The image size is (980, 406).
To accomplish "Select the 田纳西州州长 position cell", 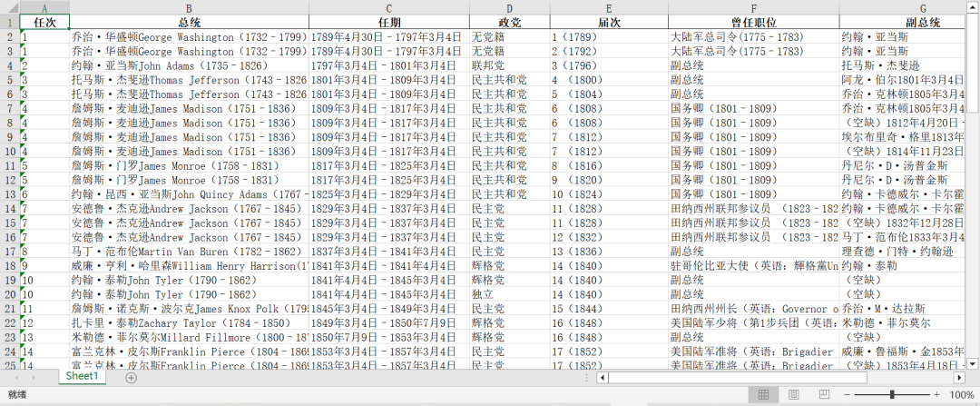I will [x=753, y=309].
